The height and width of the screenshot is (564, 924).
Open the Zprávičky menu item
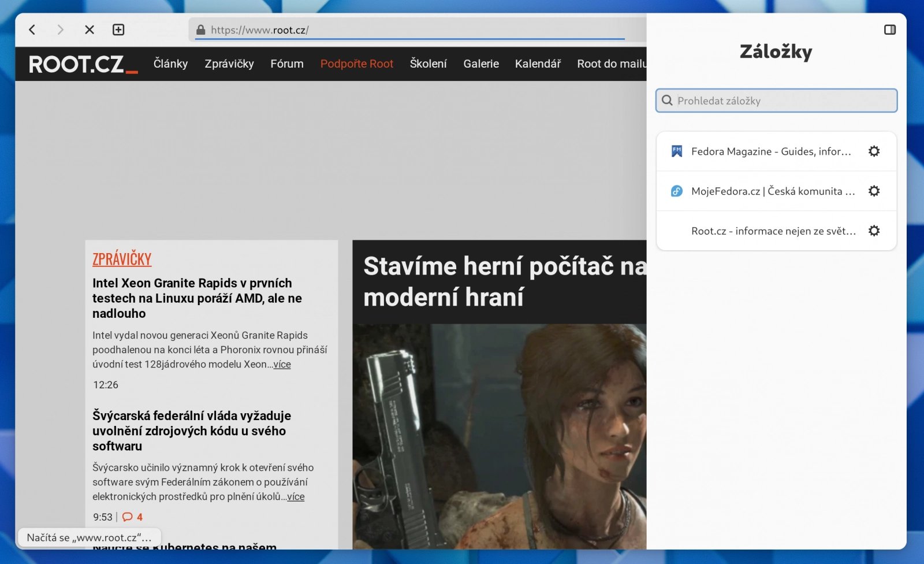tap(229, 64)
